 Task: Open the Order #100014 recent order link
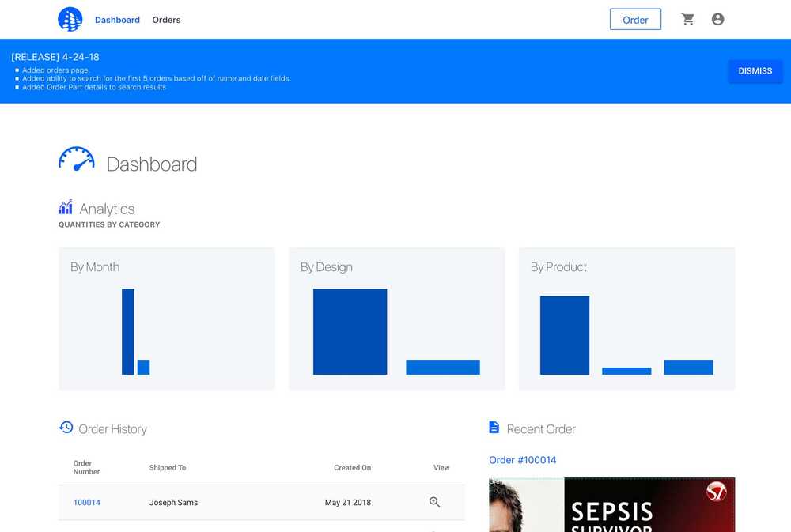(523, 460)
